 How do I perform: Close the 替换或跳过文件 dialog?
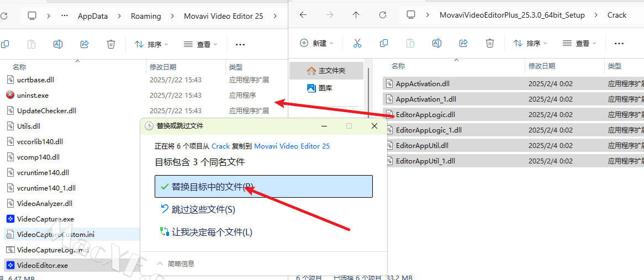tap(374, 126)
